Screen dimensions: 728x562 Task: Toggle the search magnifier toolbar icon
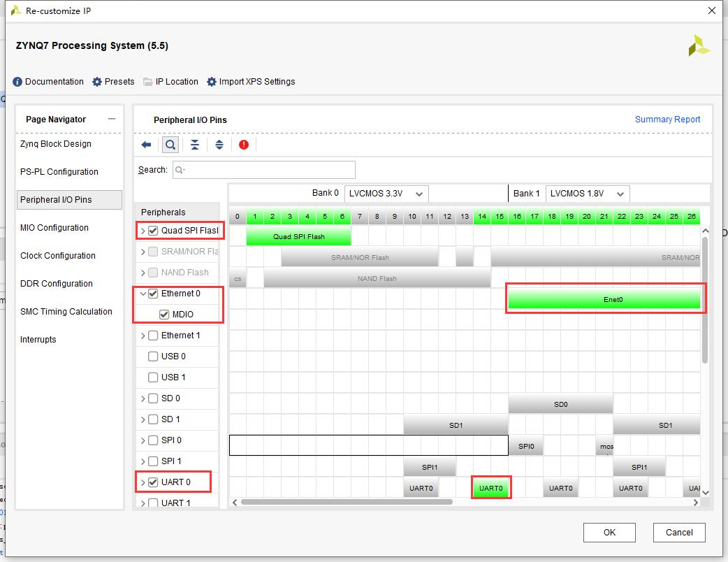click(170, 145)
